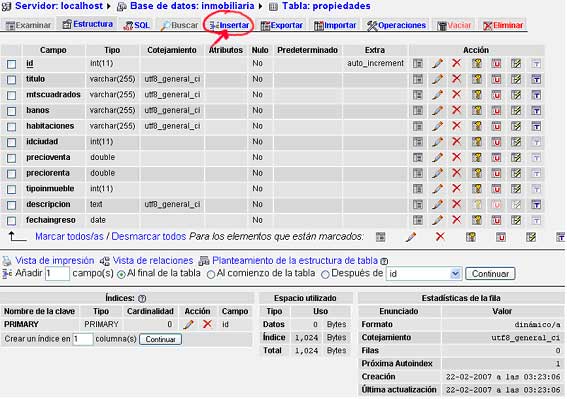Click Continuar button next to Añadir campos
Viewport: 567px width, 399px height.
coord(490,274)
